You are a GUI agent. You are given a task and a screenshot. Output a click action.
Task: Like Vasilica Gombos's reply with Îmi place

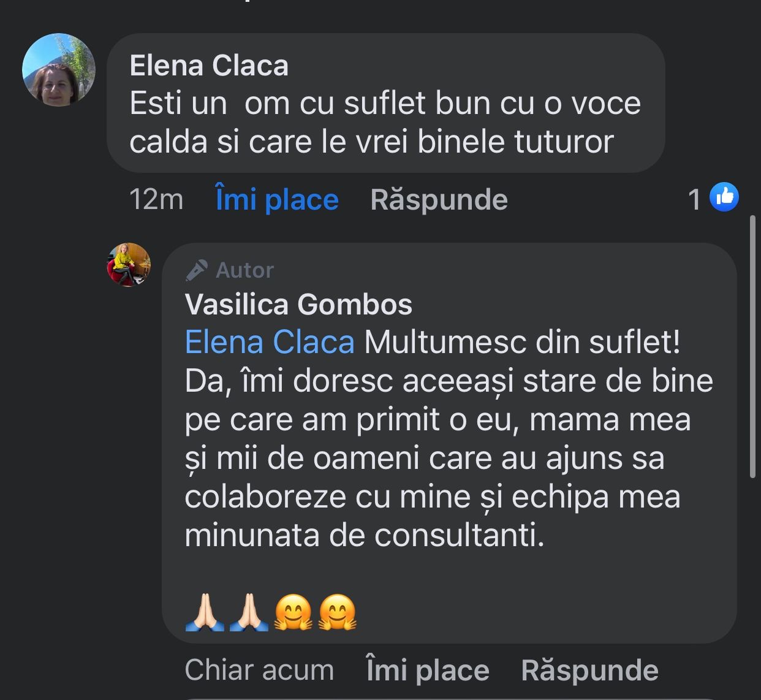(427, 670)
